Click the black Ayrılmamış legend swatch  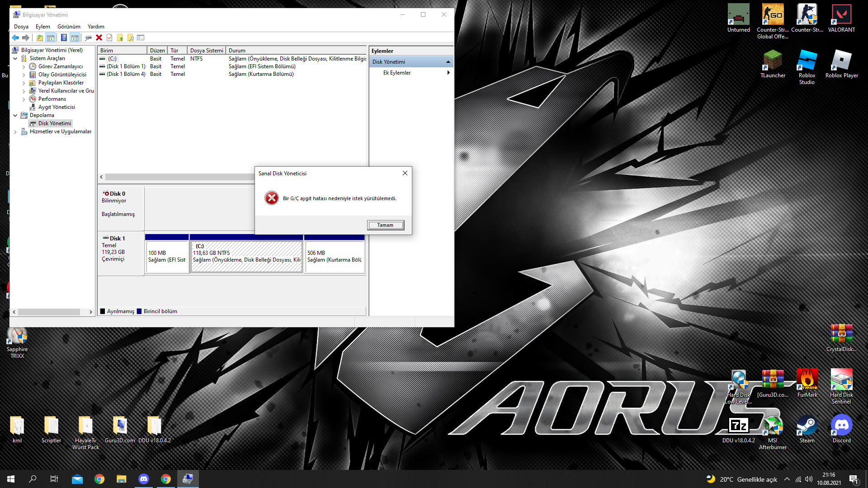[103, 311]
